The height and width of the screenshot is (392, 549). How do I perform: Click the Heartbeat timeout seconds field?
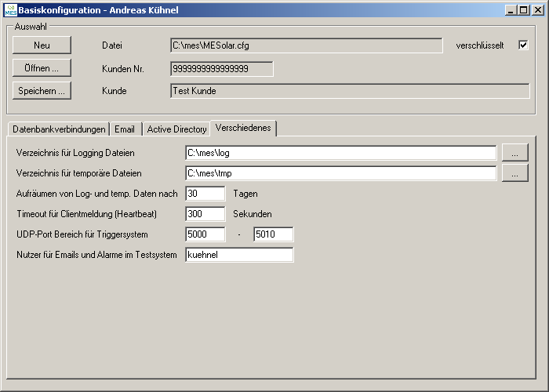205,214
